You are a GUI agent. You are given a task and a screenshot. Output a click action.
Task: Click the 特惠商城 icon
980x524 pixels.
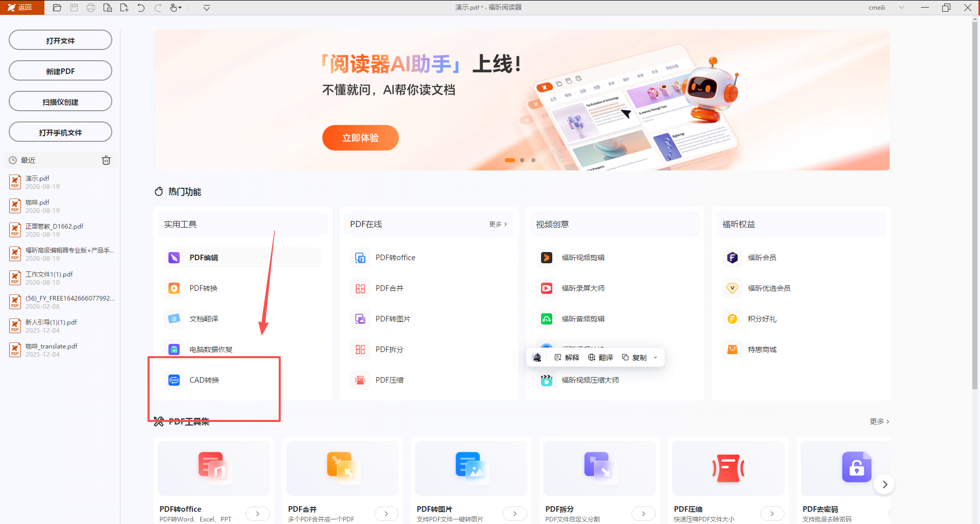pos(732,350)
